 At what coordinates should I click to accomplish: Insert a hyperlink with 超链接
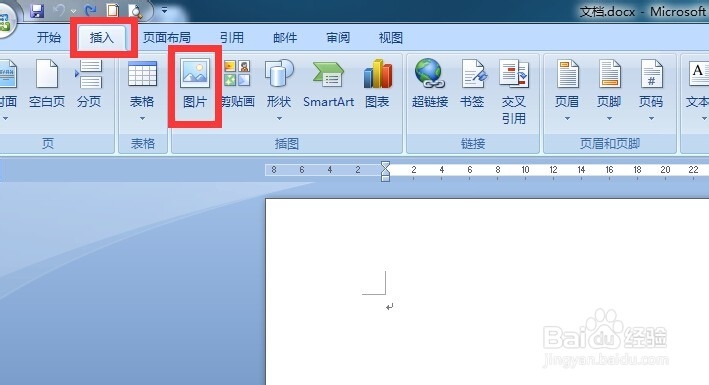[430, 84]
